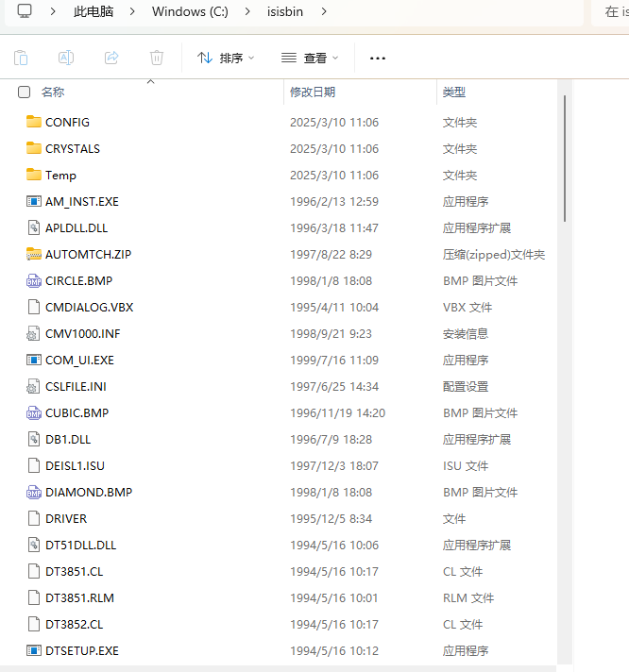
Task: Open the sort (排序) dropdown
Action: (x=226, y=58)
